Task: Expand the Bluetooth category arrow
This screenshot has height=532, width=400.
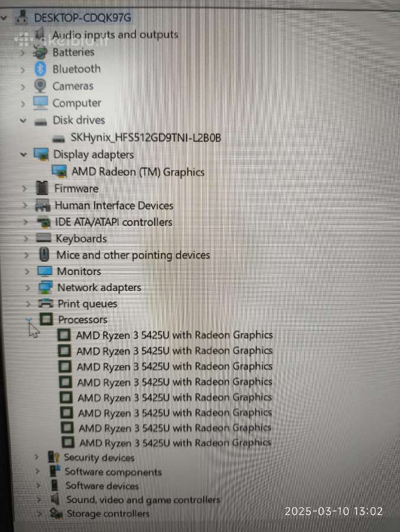Action: (x=22, y=70)
